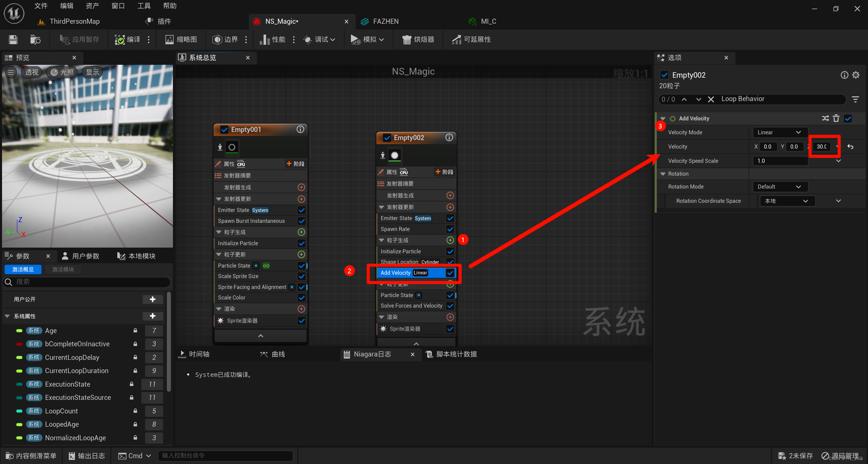
Task: Click the 透视 viewport mode button
Action: (x=32, y=72)
